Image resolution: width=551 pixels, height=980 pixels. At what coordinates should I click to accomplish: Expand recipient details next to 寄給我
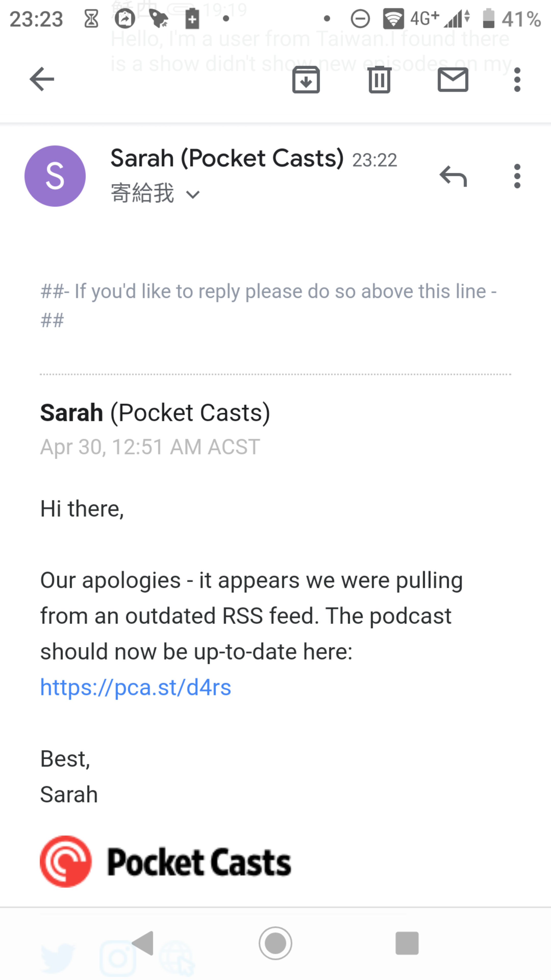coord(193,195)
